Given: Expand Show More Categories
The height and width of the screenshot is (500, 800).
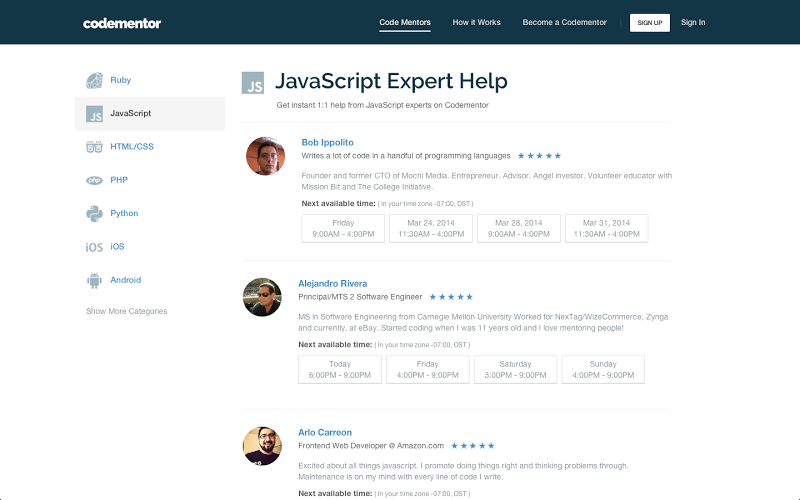Looking at the screenshot, I should pyautogui.click(x=127, y=311).
